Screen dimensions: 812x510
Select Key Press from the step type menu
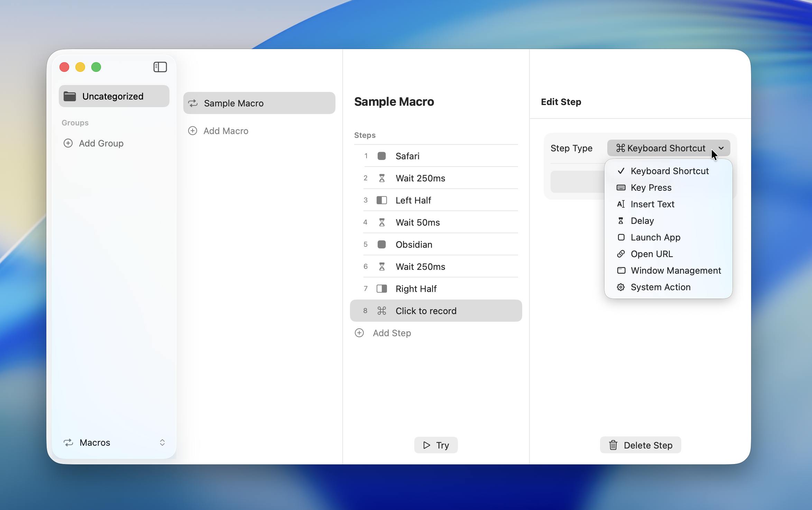tap(650, 188)
